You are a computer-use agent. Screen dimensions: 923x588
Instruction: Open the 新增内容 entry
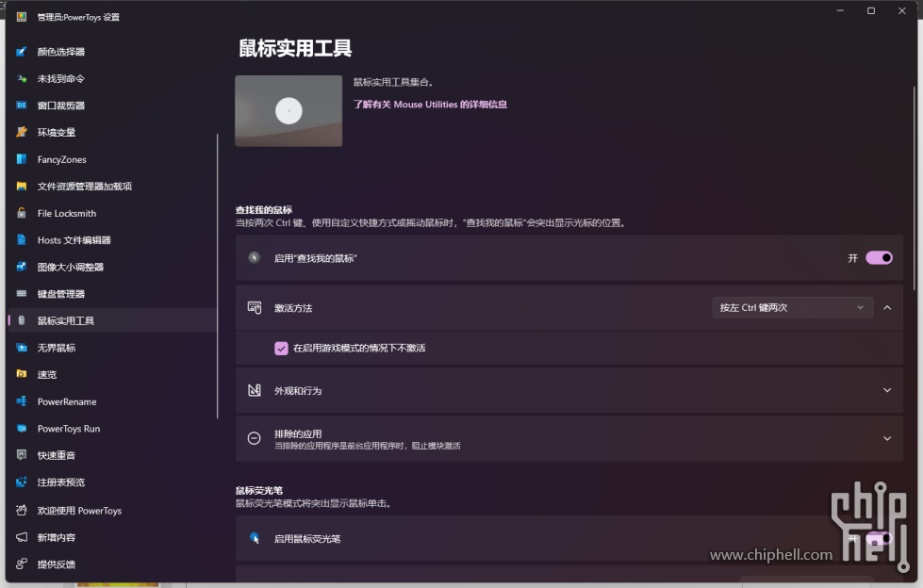pyautogui.click(x=112, y=537)
